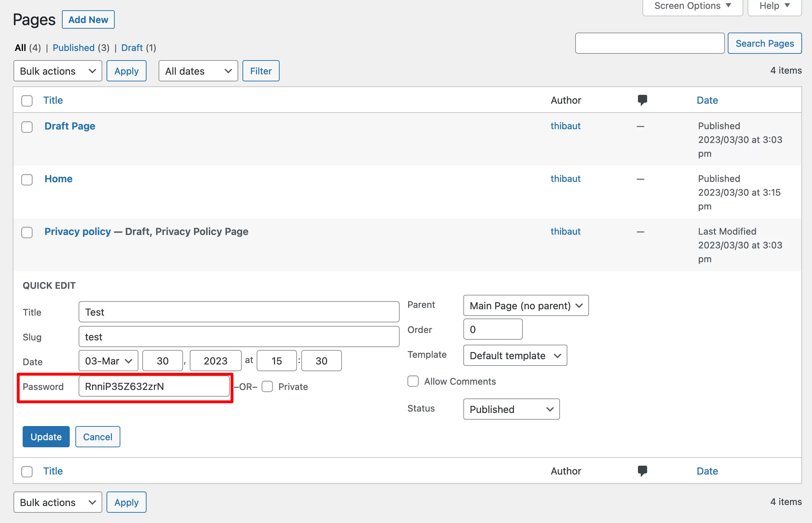Focus the Slug field

(239, 337)
